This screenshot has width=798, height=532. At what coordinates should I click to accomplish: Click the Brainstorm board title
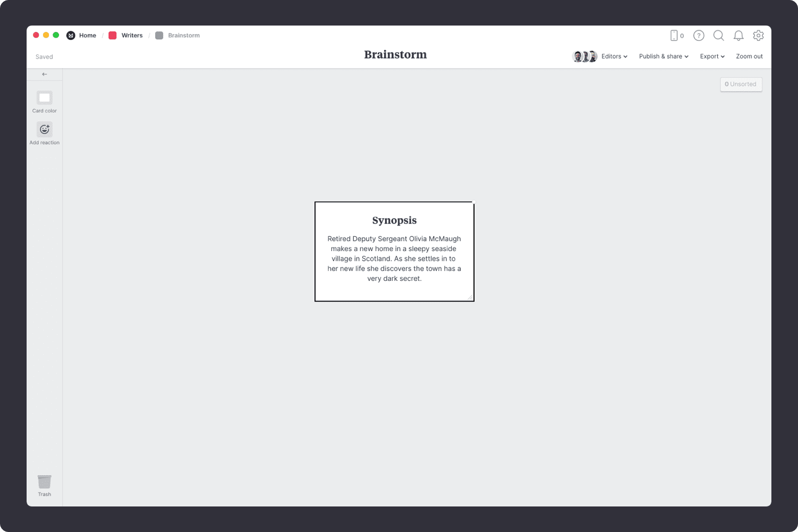(x=395, y=55)
